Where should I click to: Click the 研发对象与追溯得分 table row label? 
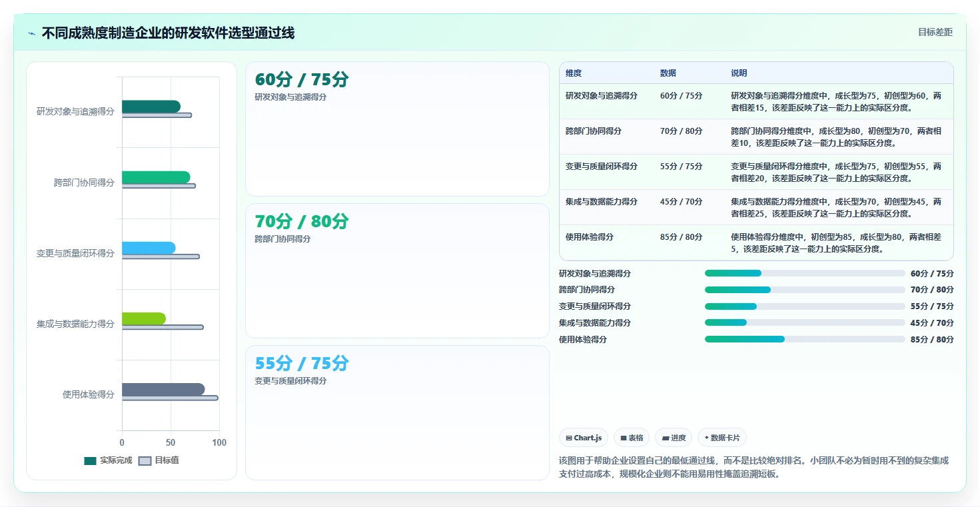[602, 96]
